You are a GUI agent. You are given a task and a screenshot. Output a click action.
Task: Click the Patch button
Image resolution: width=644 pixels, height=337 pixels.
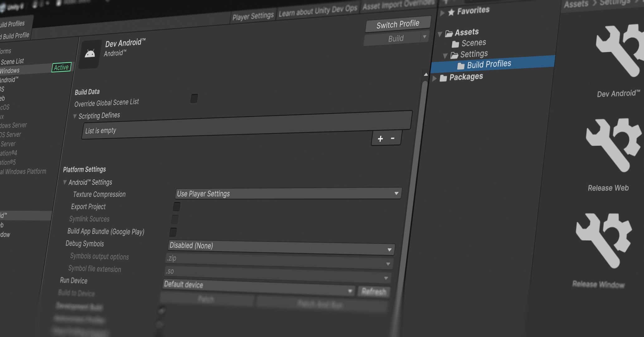pyautogui.click(x=206, y=300)
